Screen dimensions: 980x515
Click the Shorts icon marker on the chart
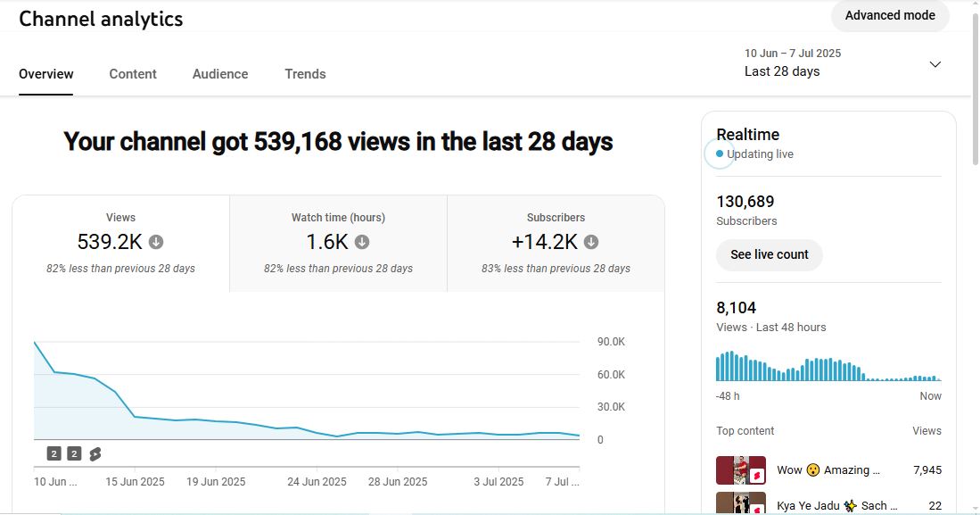[95, 453]
